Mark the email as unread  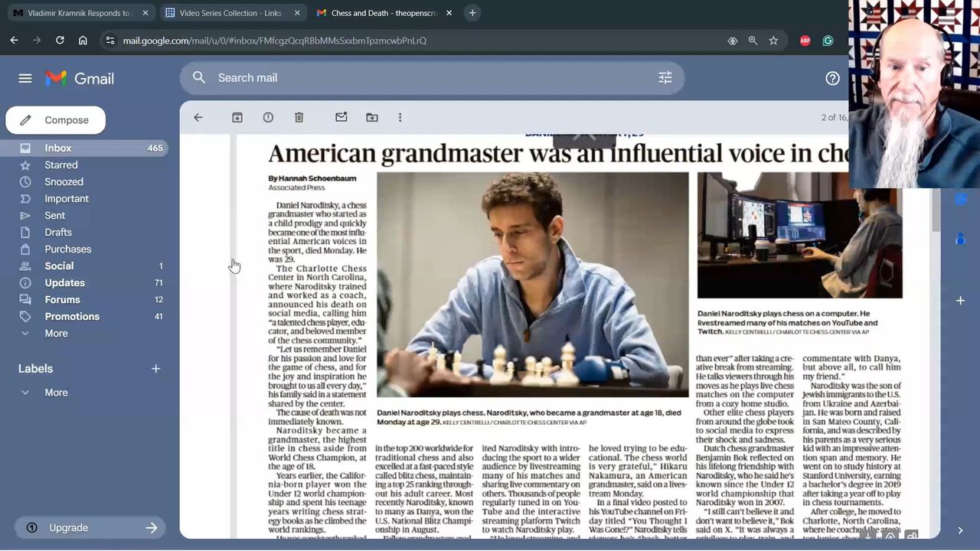[x=341, y=117]
